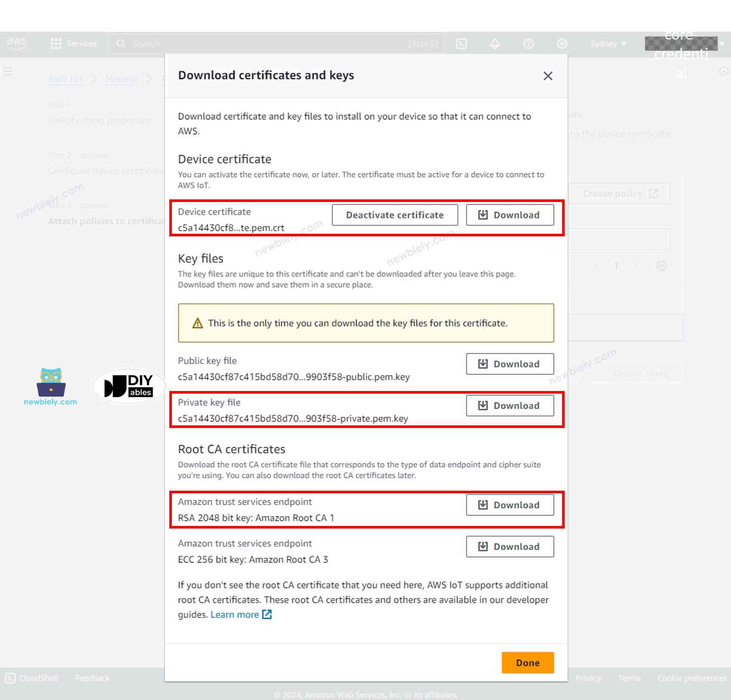Viewport: 731px width, 700px height.
Task: Open the settings gear in top navigation
Action: pos(562,43)
